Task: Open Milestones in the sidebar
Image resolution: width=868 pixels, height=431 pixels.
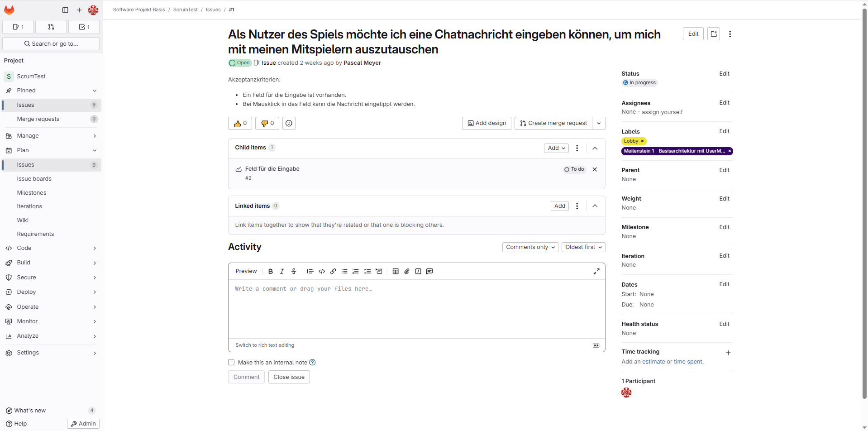Action: coord(32,193)
